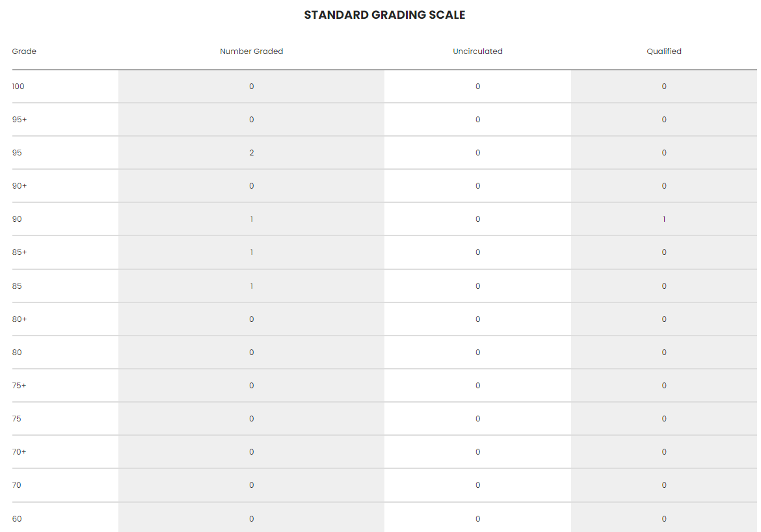Click the Qualified count for grade 90
The image size is (761, 532).
(x=664, y=219)
